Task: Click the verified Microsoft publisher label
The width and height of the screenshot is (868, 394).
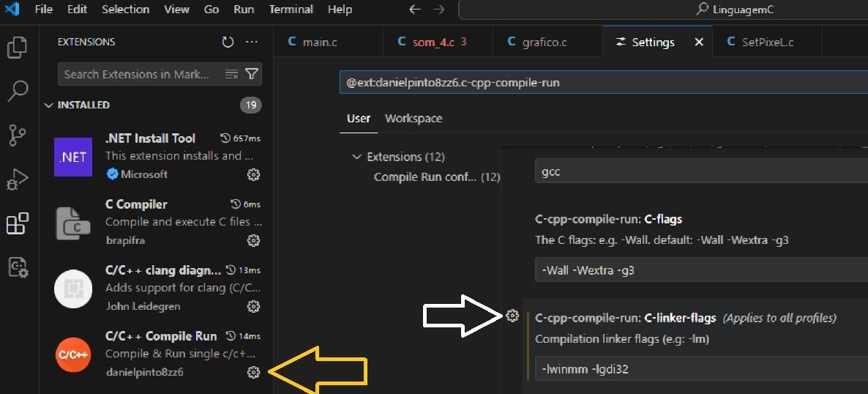Action: (138, 174)
